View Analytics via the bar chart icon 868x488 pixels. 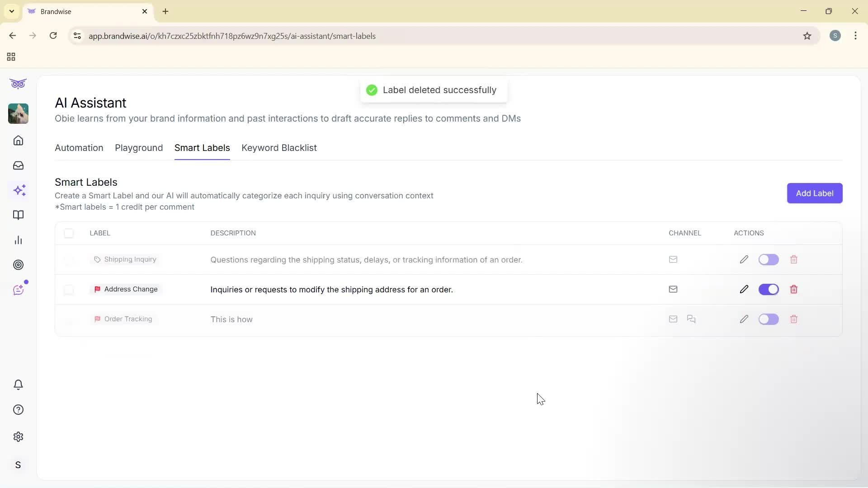click(18, 240)
